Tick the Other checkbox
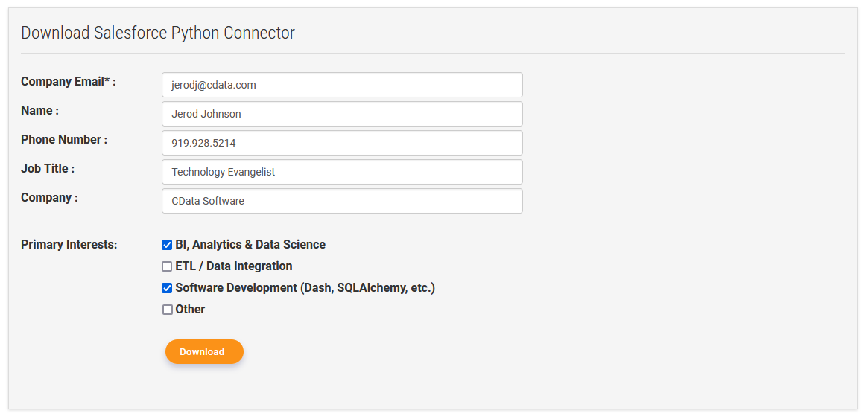Screen dimensions: 868x419 click(167, 310)
